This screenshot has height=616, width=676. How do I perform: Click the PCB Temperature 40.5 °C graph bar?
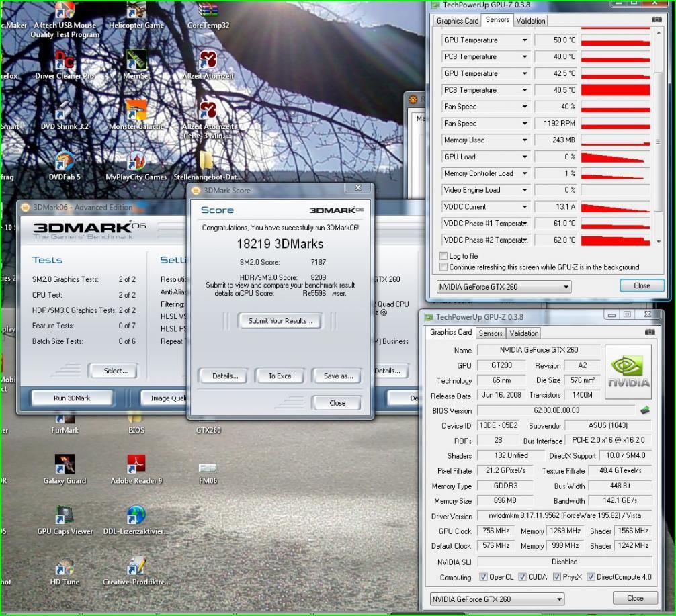tap(616, 90)
